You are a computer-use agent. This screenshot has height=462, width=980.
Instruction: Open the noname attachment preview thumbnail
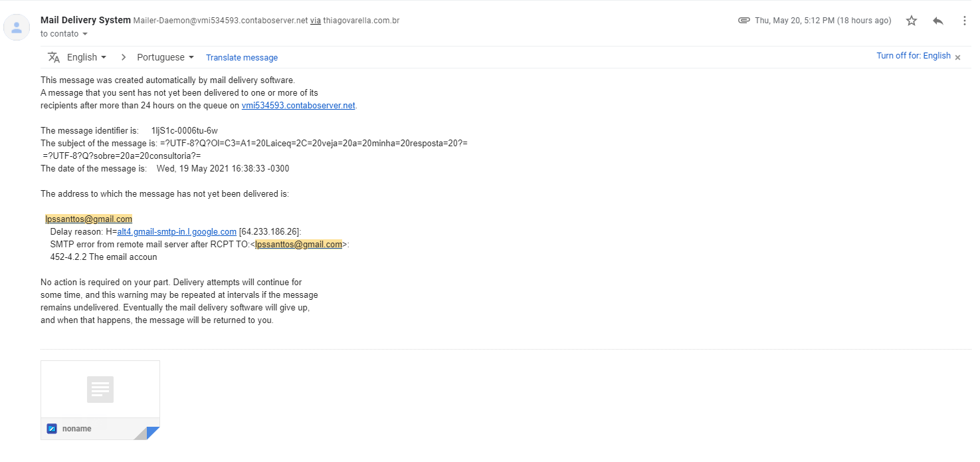(100, 389)
